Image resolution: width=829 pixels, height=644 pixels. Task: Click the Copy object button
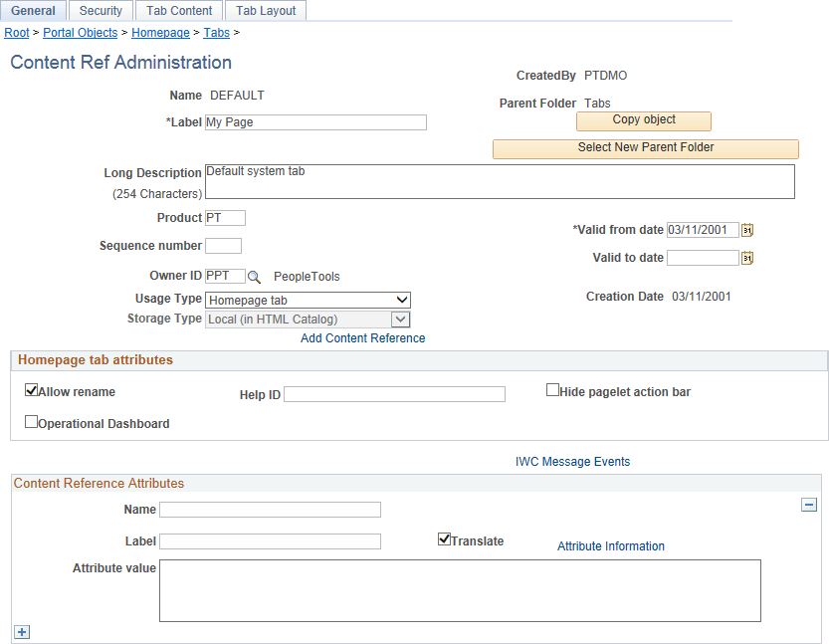643,120
